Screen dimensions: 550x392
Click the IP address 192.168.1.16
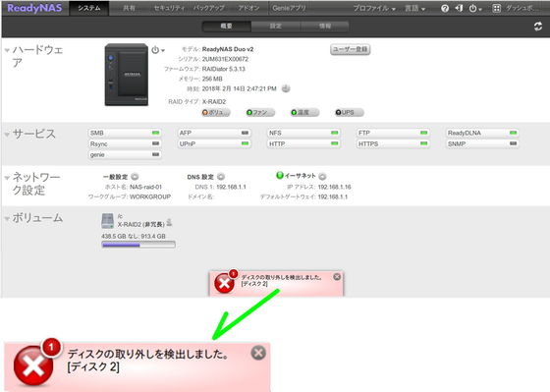[334, 187]
